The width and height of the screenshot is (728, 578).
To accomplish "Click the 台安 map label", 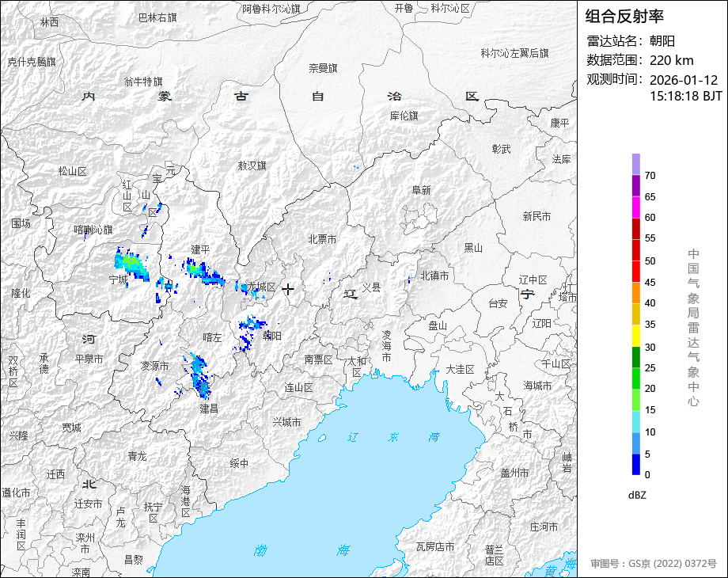I will point(498,304).
